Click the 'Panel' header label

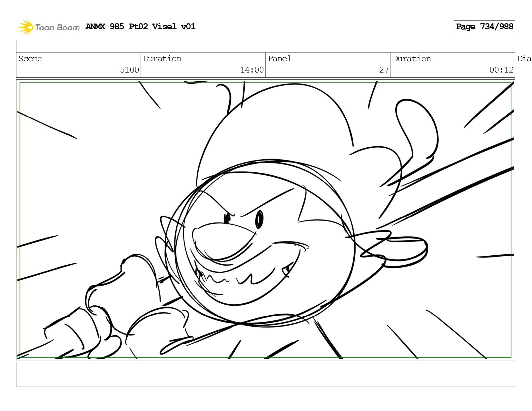[280, 59]
